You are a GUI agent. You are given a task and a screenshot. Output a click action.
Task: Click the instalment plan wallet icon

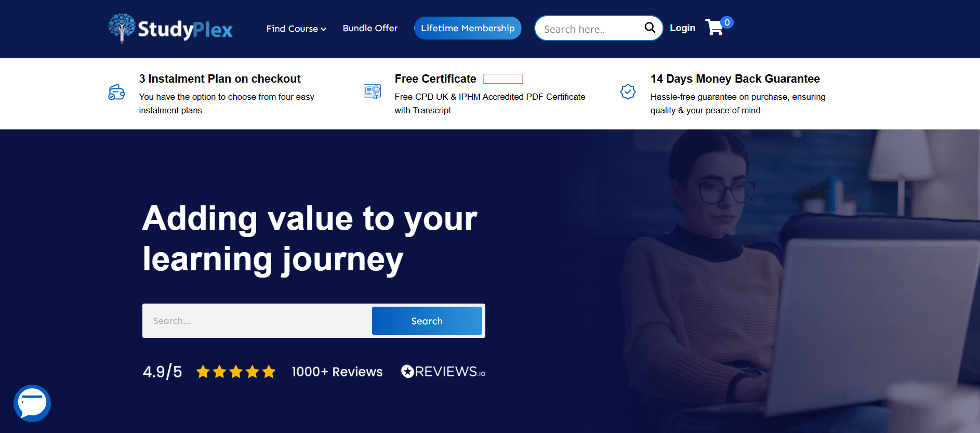tap(116, 93)
